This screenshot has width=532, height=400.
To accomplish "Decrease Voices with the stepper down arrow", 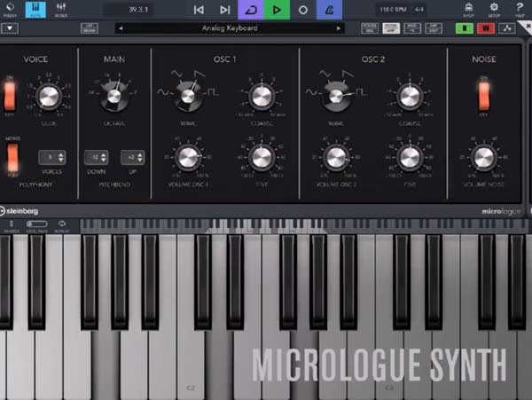I will pos(61,161).
